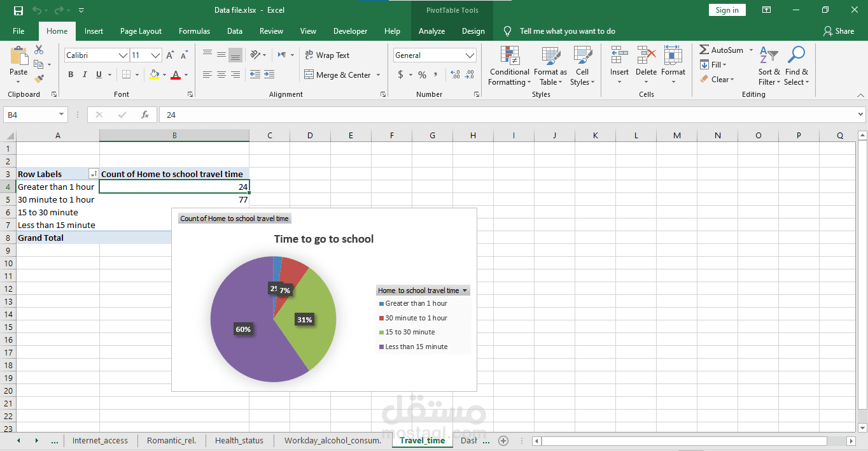Apply Comma Style format
Viewport: 868px width, 451px height.
tap(436, 75)
